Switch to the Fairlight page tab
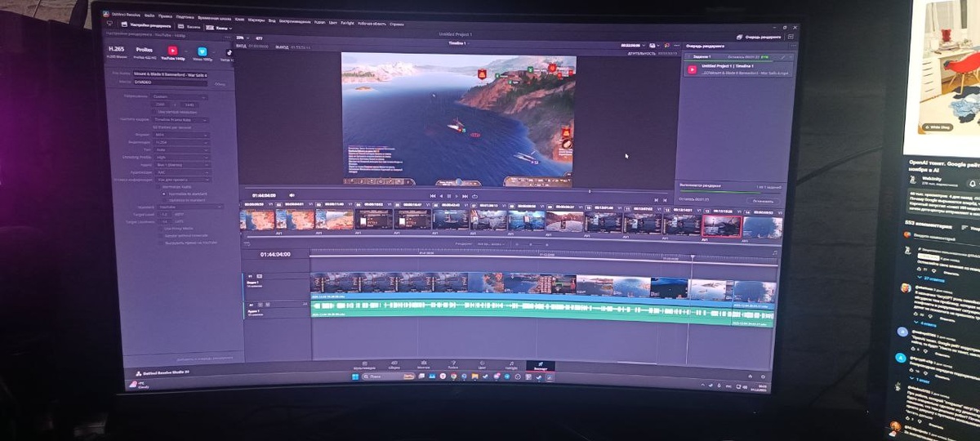This screenshot has height=441, width=980. click(x=511, y=365)
